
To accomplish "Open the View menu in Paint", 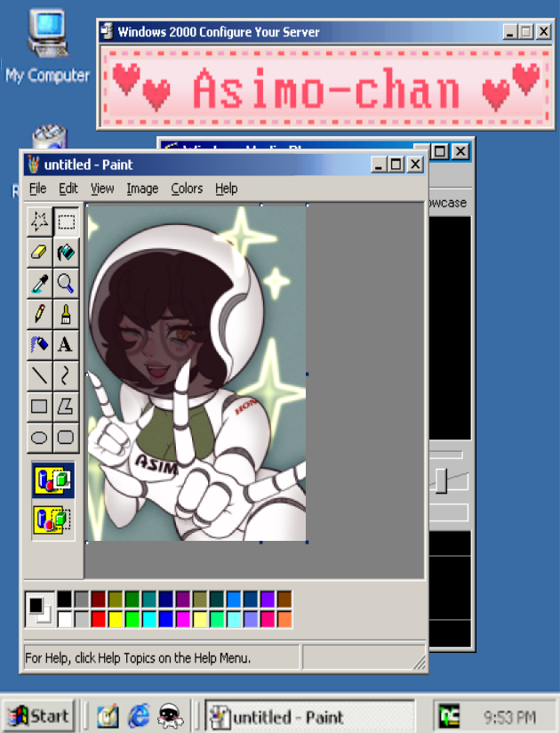I will [x=102, y=189].
